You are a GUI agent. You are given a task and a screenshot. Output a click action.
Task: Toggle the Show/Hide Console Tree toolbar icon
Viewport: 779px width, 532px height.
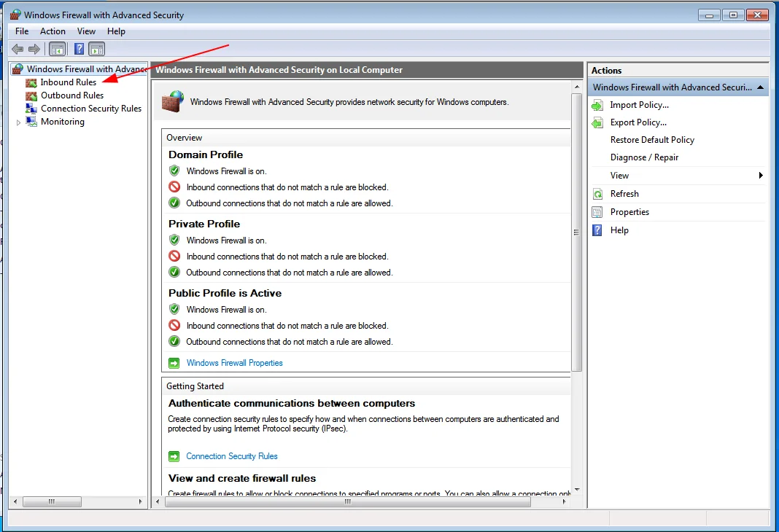58,49
